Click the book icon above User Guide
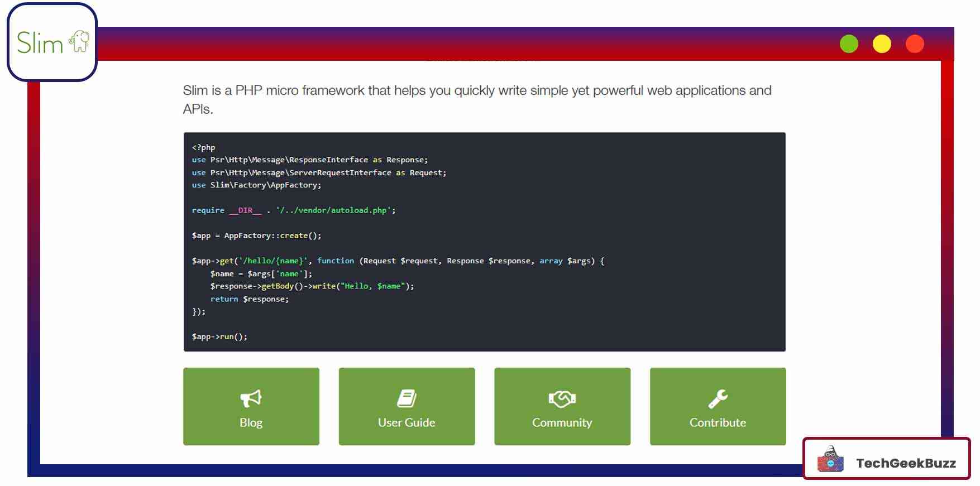Screen dimensions: 980x486 point(407,398)
